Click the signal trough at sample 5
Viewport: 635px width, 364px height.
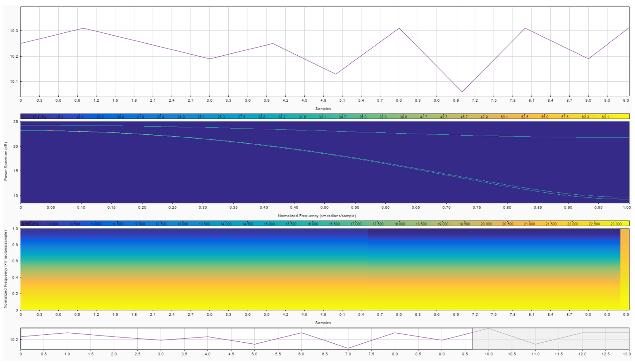(336, 74)
